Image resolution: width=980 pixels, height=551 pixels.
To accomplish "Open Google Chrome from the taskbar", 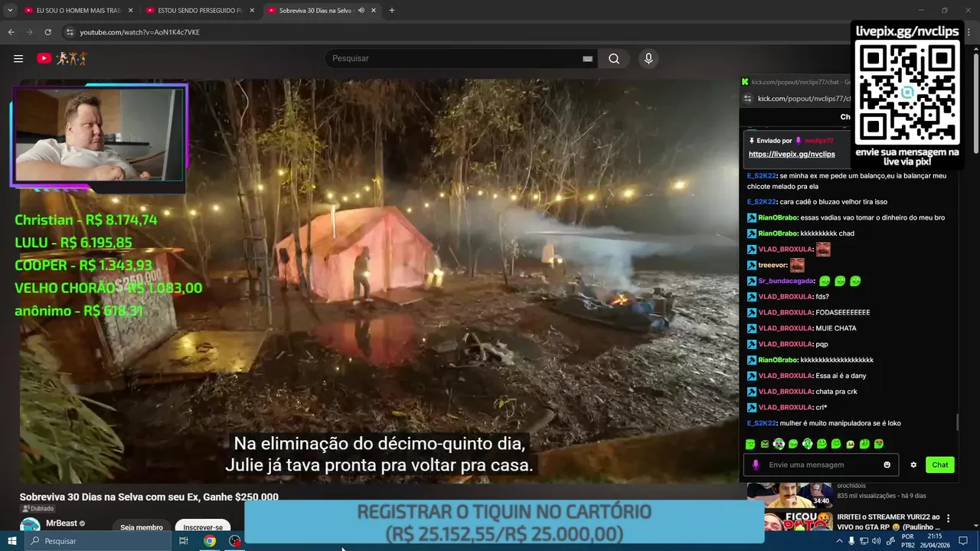I will click(x=210, y=541).
